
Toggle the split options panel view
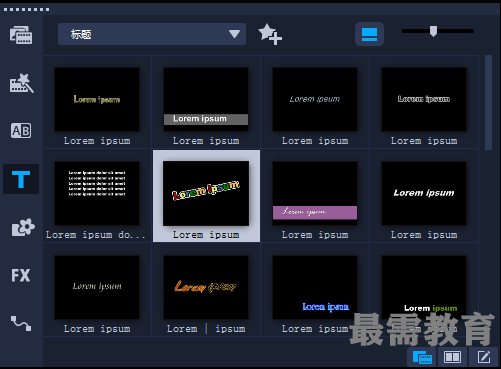[x=452, y=357]
